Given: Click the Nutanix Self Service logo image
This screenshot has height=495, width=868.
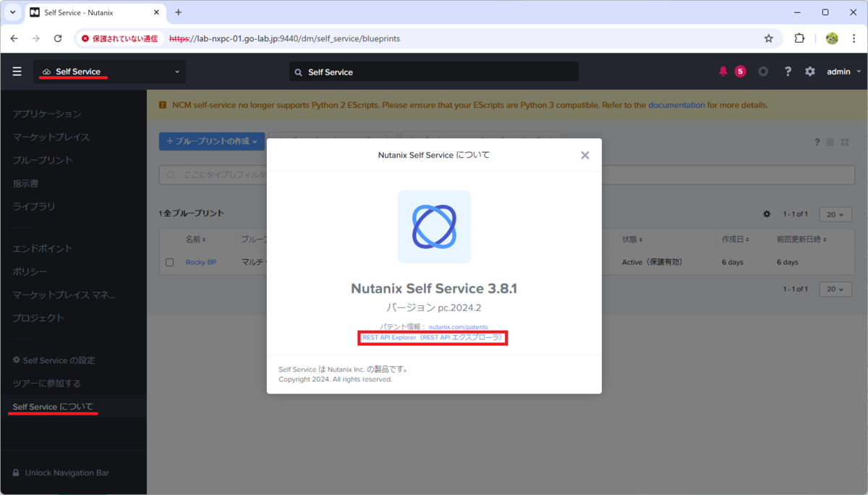Looking at the screenshot, I should pos(434,227).
